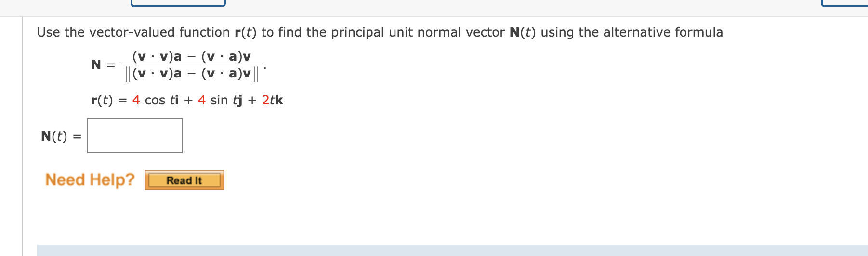This screenshot has width=868, height=256.
Task: Select the red 2 in the 2tk term
Action: [x=266, y=100]
